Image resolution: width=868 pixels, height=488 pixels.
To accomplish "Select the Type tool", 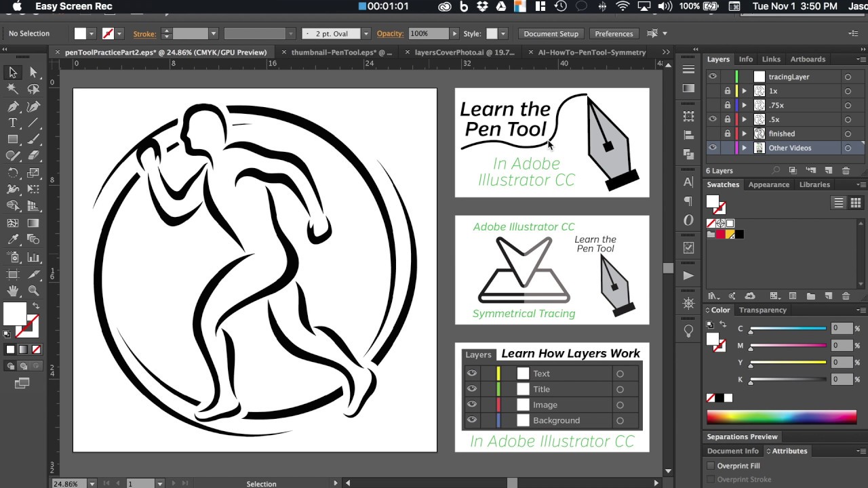I will (x=13, y=123).
